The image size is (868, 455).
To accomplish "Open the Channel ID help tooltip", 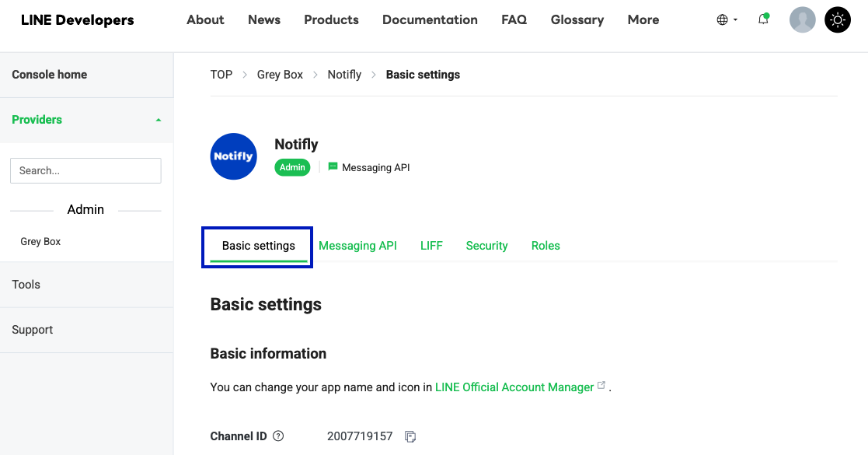I will [278, 436].
